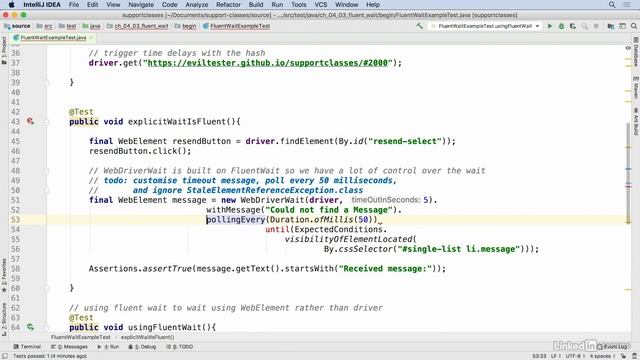The image size is (640, 360).
Task: Collapse explicitWaitIsFluent method fold marker line 43
Action: (47, 122)
